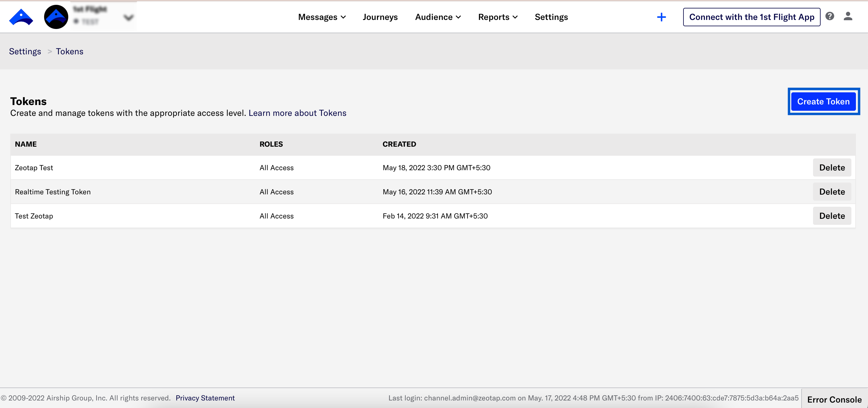Viewport: 868px width, 408px height.
Task: Click the Create Token button
Action: point(823,101)
